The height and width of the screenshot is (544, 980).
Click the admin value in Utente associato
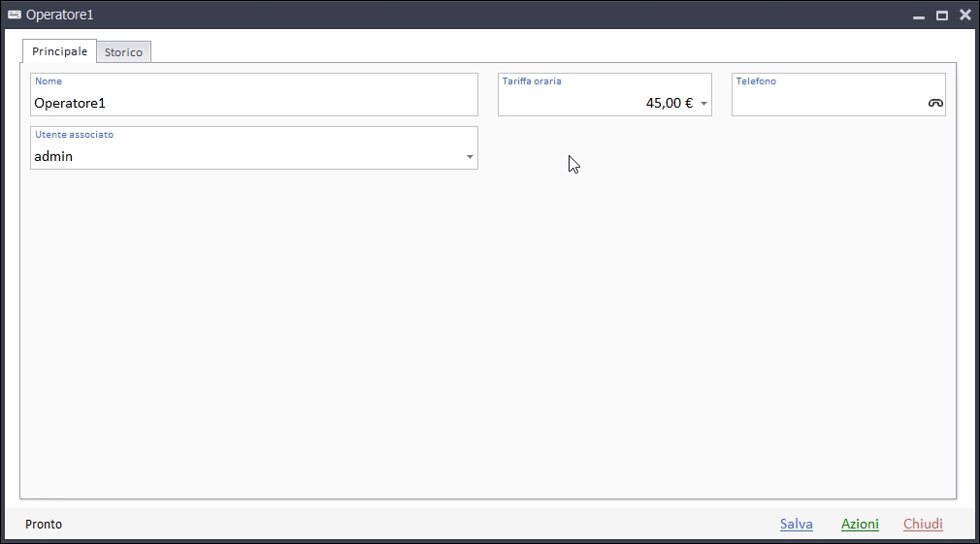[x=53, y=156]
